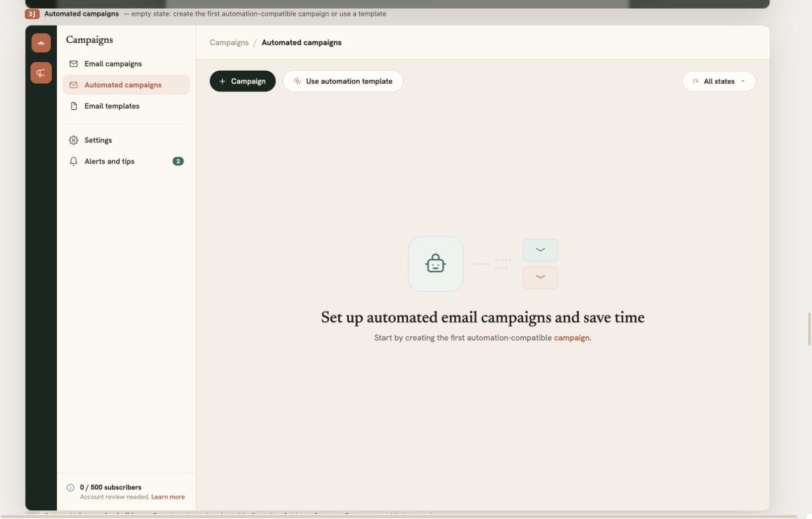Screen dimensions: 812x519
Task: Click the notification badge showing 2
Action: pos(178,161)
